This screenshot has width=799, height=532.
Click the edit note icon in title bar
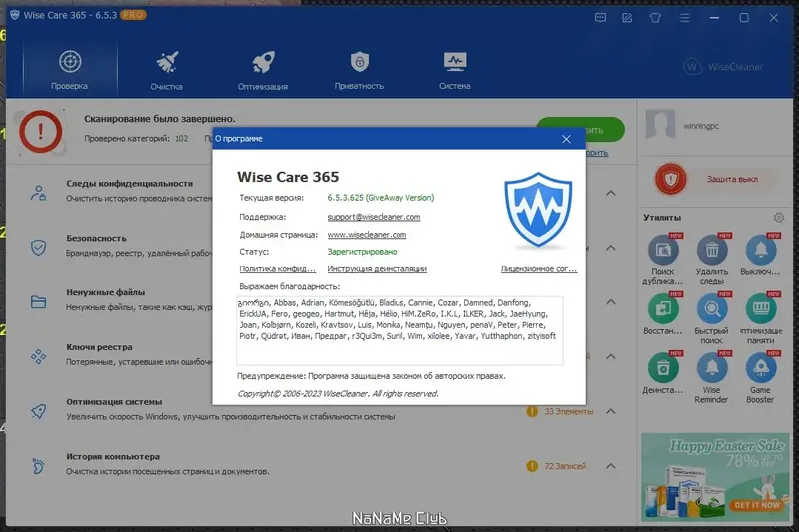627,18
